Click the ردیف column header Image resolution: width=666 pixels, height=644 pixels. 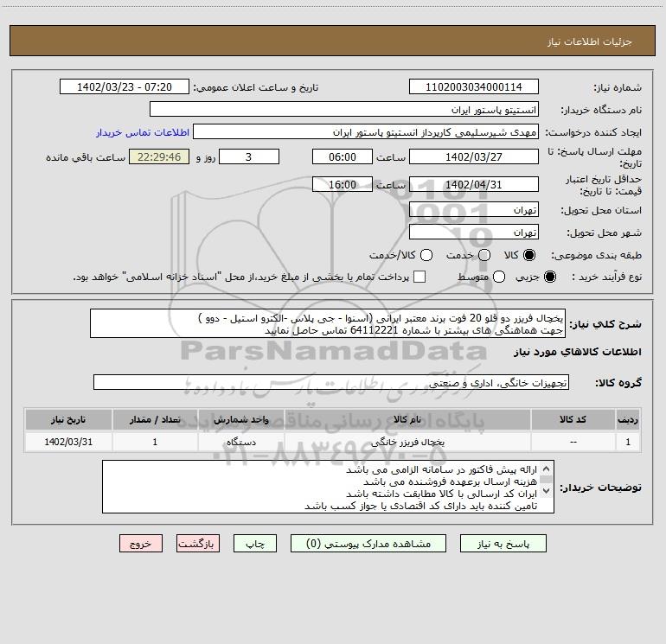click(x=628, y=419)
